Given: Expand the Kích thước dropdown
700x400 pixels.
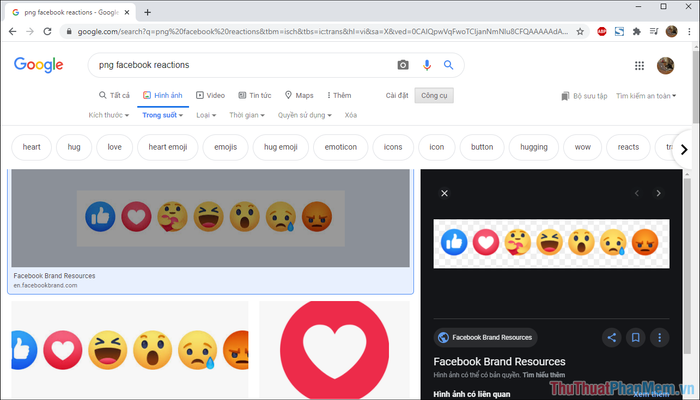Looking at the screenshot, I should pos(108,115).
